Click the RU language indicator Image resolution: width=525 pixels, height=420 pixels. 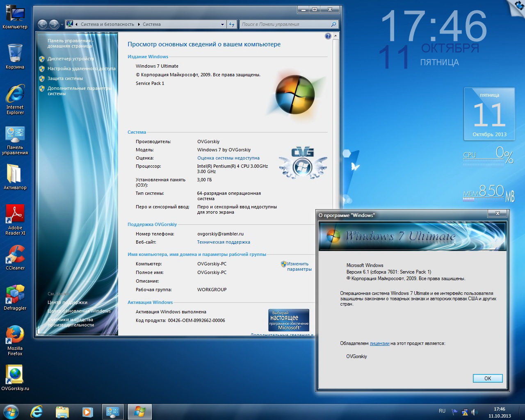(442, 411)
